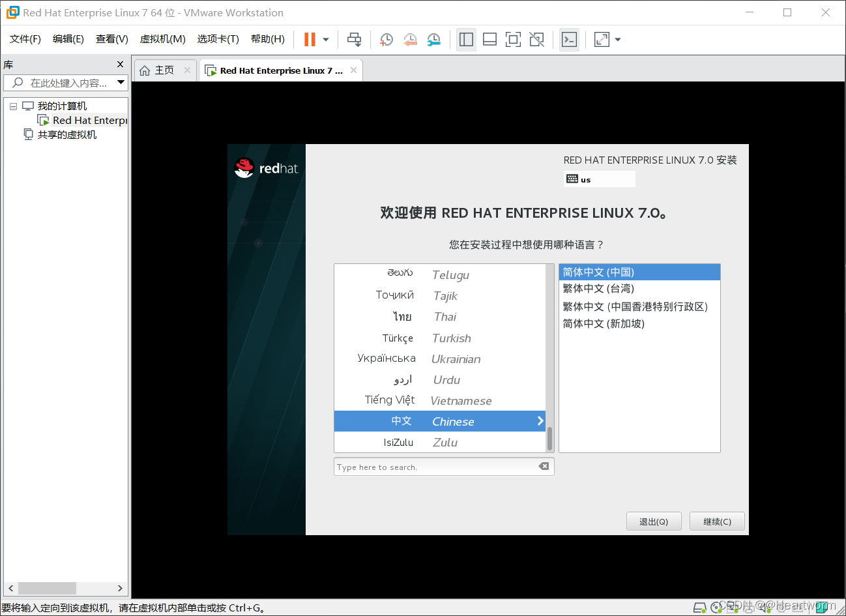
Task: Toggle the thumbnail bar view icon
Action: (x=489, y=40)
